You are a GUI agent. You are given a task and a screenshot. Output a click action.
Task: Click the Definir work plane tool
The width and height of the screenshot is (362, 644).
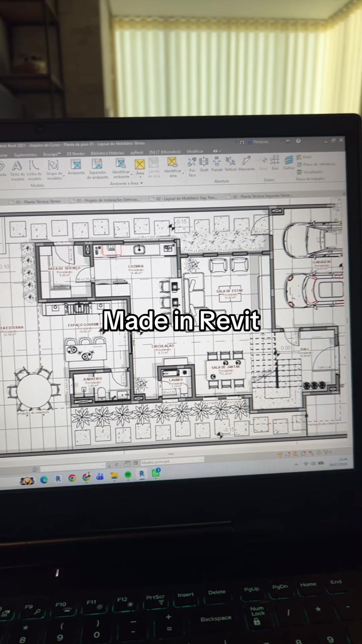click(x=289, y=162)
